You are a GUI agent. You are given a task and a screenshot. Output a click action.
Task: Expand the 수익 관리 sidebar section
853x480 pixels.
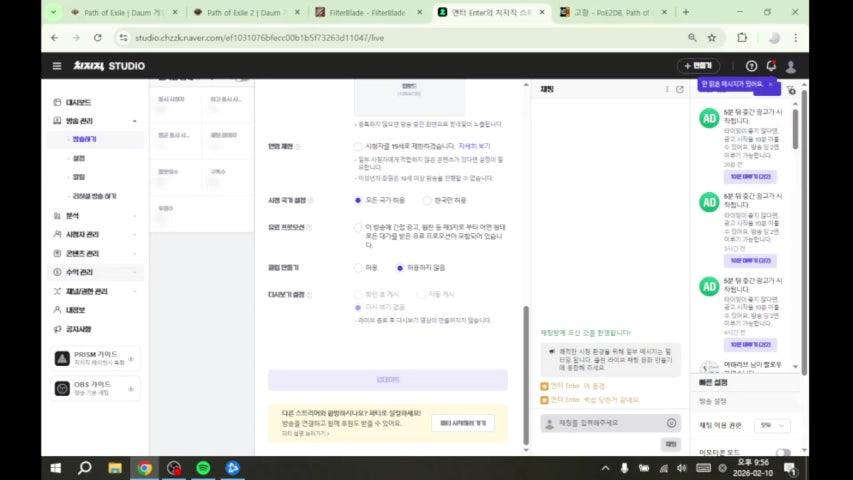(134, 272)
